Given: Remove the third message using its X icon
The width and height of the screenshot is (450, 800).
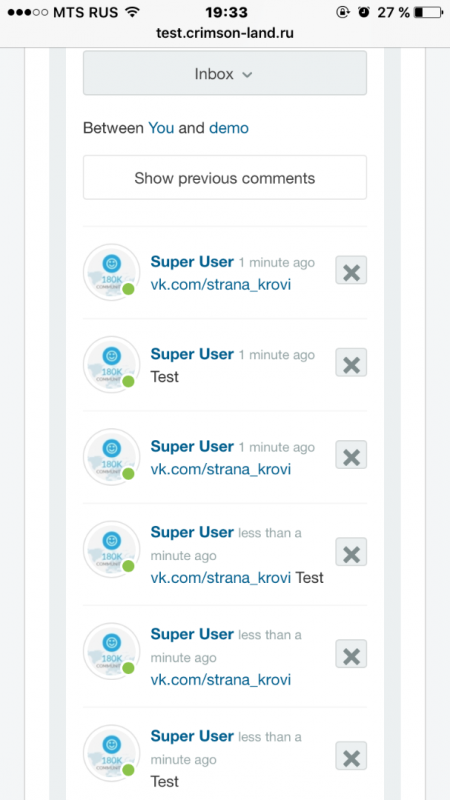Looking at the screenshot, I should click(351, 455).
